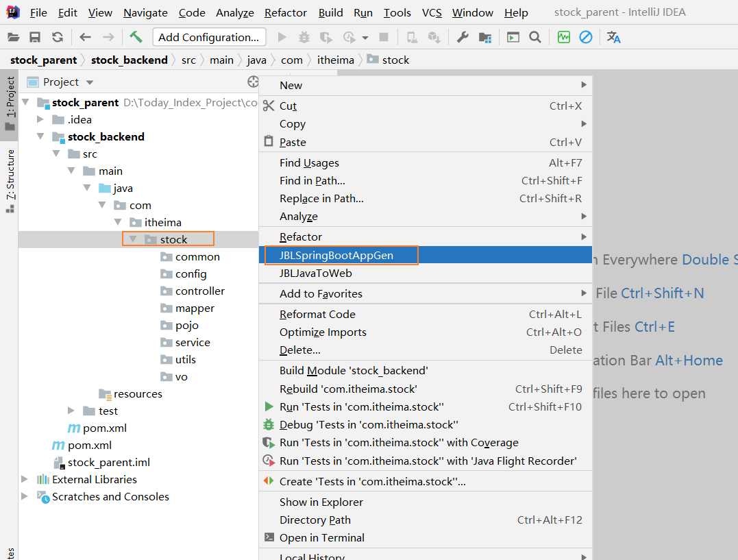Collapse the java folder arrow
Screen dimensions: 738x560
pyautogui.click(x=87, y=187)
